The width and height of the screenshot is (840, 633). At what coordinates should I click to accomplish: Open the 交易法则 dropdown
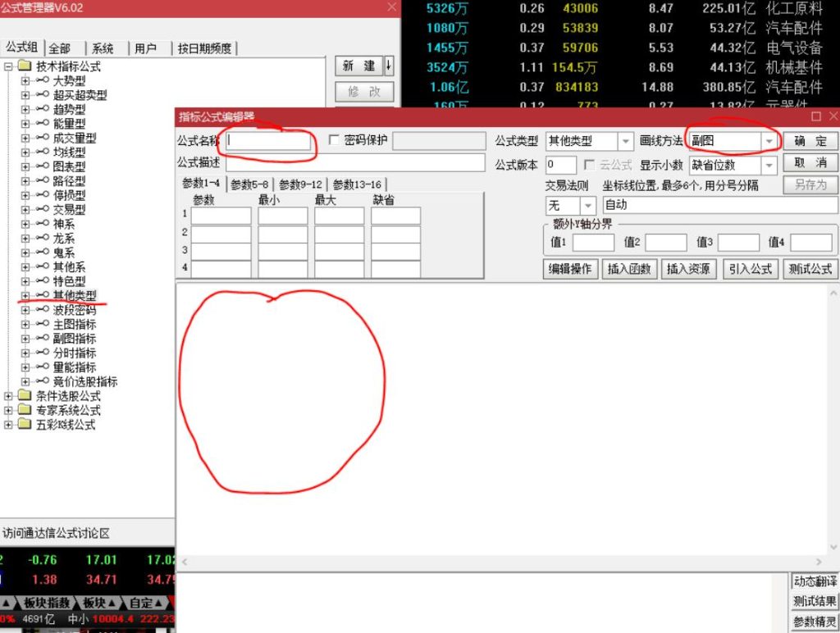588,206
